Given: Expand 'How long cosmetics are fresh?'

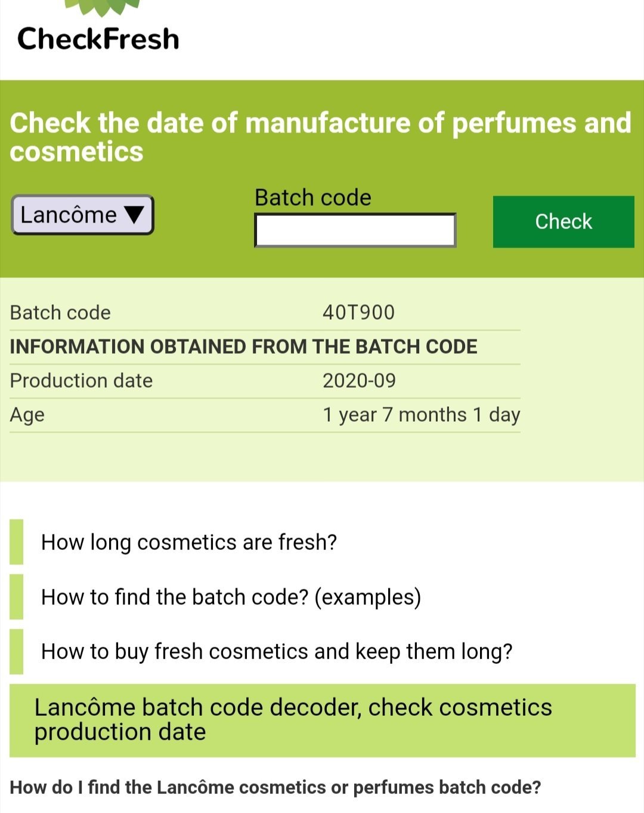Looking at the screenshot, I should (189, 542).
